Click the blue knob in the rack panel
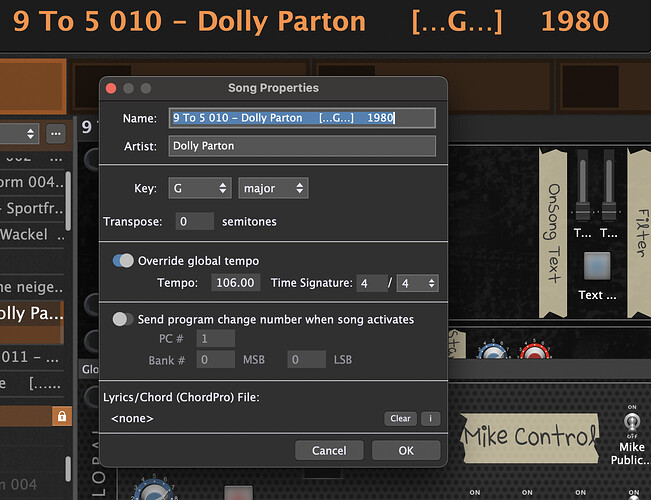651x500 pixels. [491, 352]
